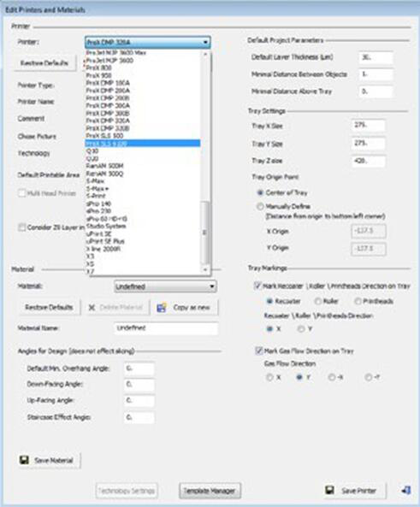Choose ProX DMP 320B from list

tap(143, 128)
